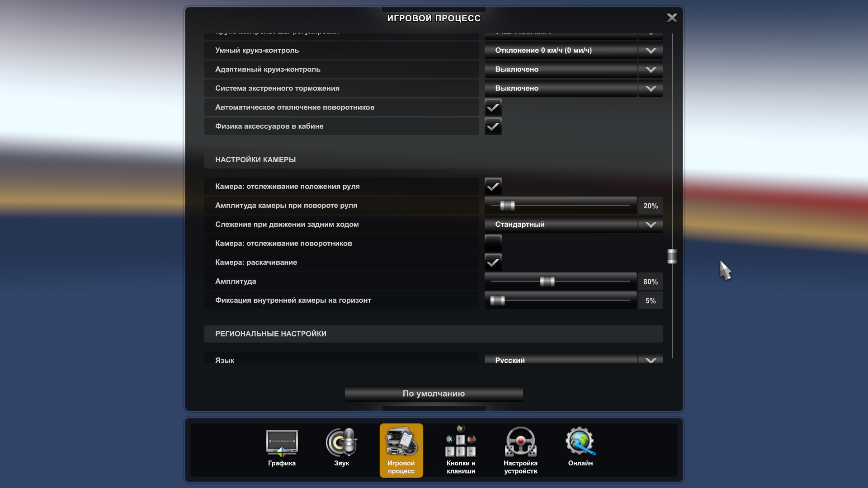Click the vertical scrollbar handle
This screenshot has width=868, height=488.
[672, 256]
